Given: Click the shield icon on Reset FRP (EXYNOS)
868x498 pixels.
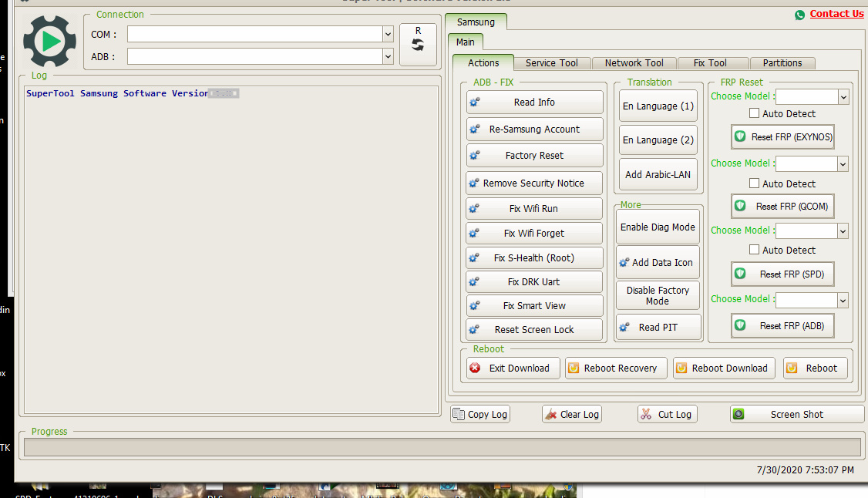Looking at the screenshot, I should pos(740,136).
